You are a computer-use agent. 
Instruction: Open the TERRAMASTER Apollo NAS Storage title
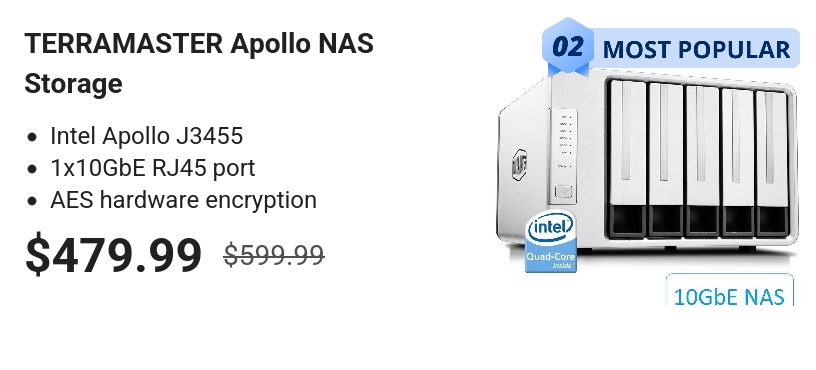199,63
